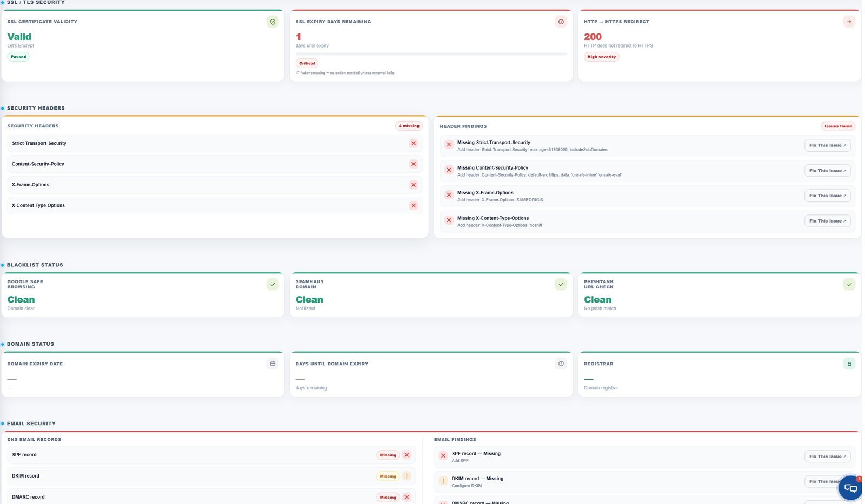Click the red X beside X-Frame-Options header row

click(x=414, y=185)
